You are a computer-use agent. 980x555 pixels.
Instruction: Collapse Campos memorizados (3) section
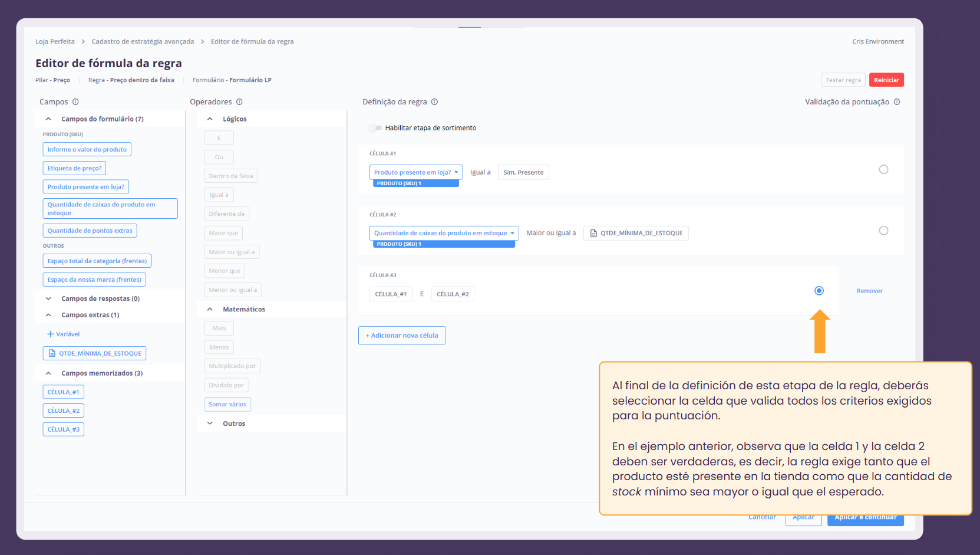point(48,373)
